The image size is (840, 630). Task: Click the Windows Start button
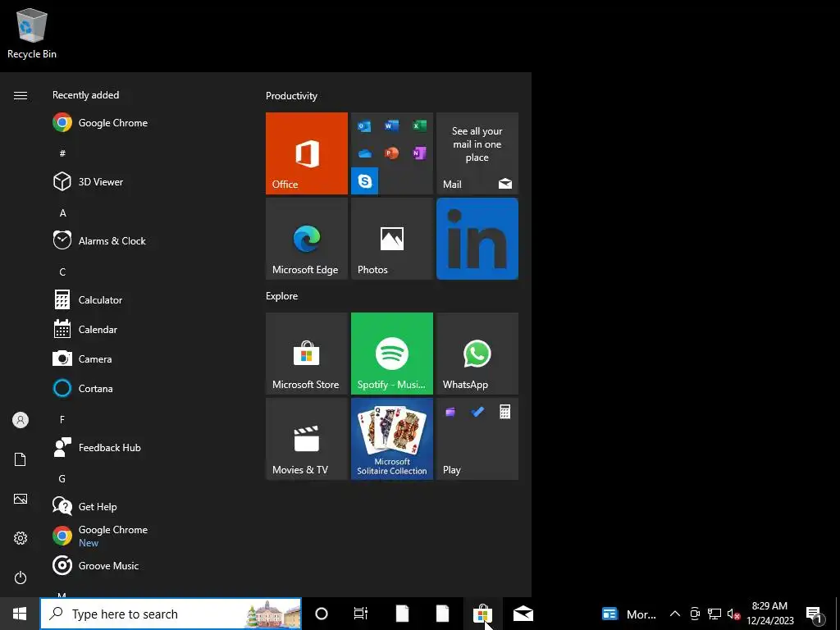pos(20,614)
